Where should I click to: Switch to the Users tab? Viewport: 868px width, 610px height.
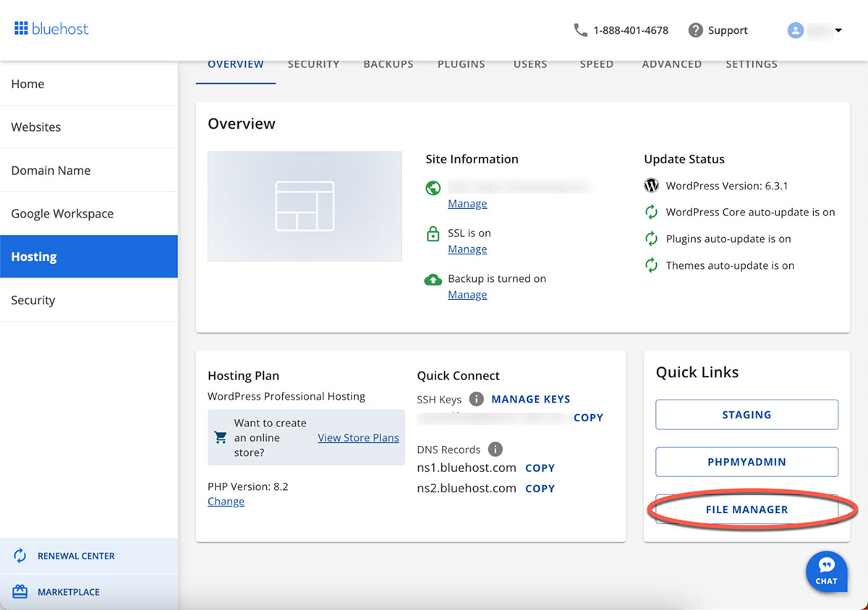(x=530, y=64)
